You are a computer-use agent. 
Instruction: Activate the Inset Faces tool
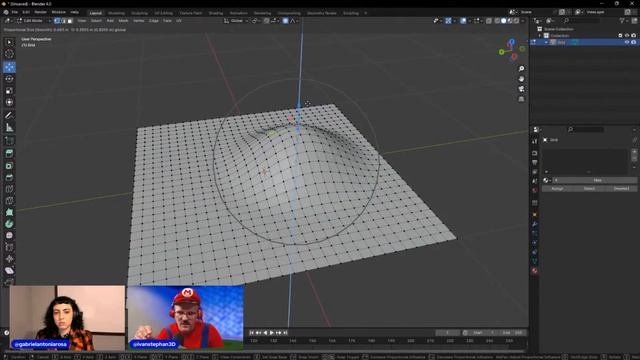click(9, 166)
